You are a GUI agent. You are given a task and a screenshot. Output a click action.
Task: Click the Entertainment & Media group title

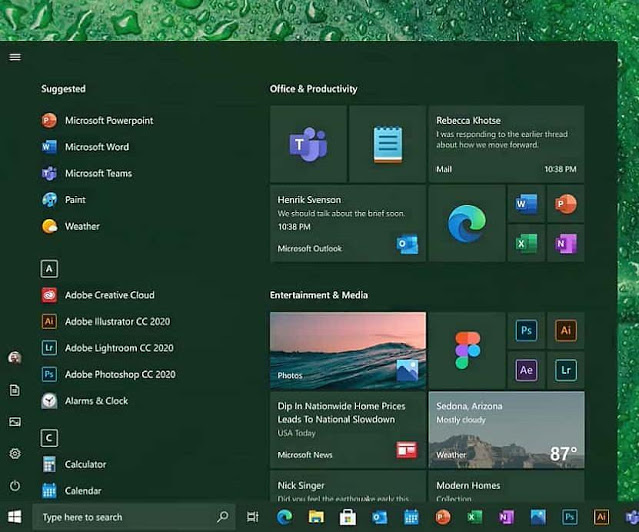[319, 295]
